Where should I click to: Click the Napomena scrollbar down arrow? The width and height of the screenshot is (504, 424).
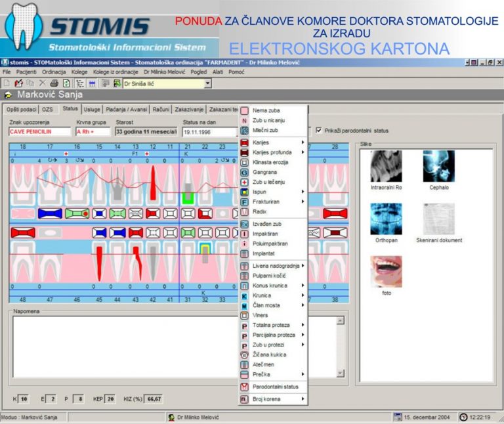340,373
